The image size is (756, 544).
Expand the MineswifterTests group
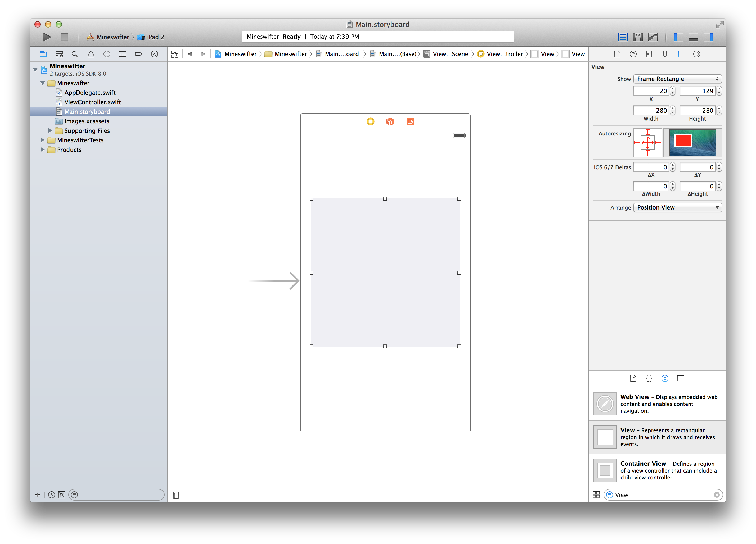click(x=42, y=140)
